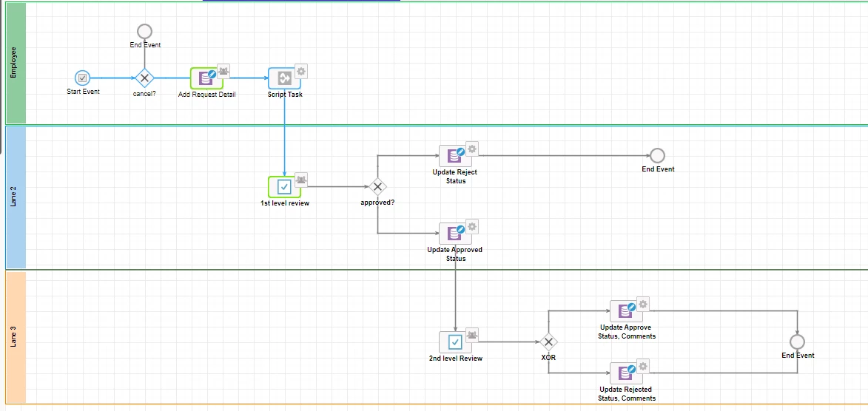The image size is (868, 411).
Task: Select the 1st level review task
Action: pyautogui.click(x=285, y=187)
